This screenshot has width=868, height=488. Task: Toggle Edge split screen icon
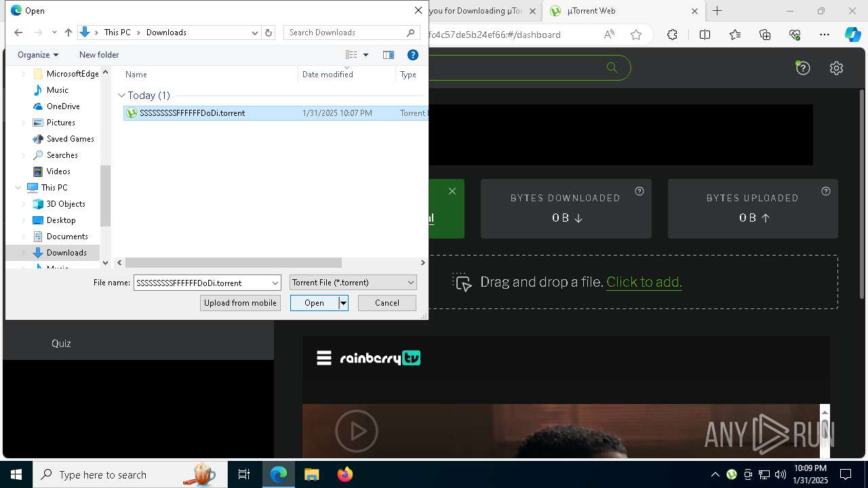[705, 35]
